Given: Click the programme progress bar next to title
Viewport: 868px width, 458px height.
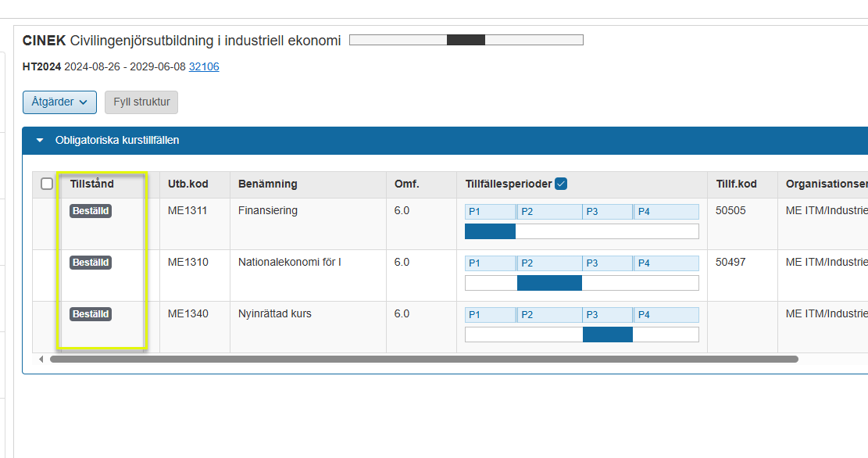Looking at the screenshot, I should point(466,40).
